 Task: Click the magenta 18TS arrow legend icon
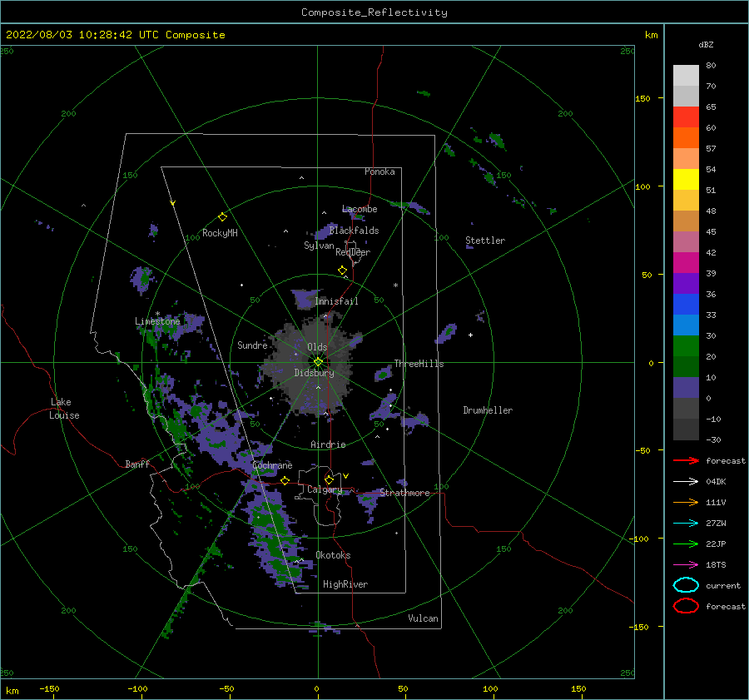tap(686, 564)
